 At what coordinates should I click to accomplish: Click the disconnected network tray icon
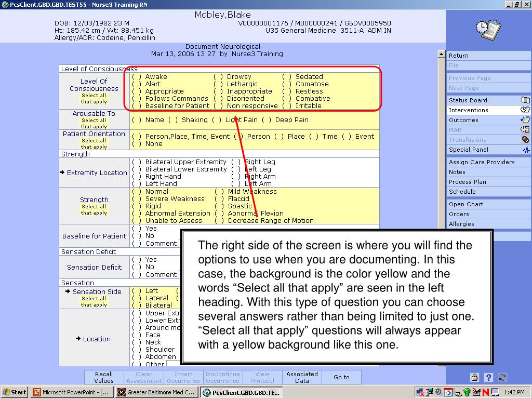[420, 393]
